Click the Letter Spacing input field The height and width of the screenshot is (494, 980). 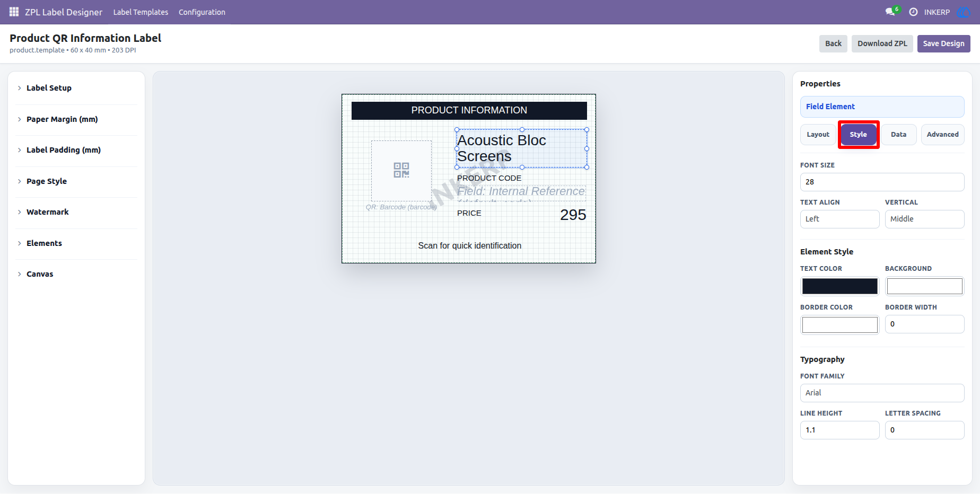pyautogui.click(x=924, y=430)
